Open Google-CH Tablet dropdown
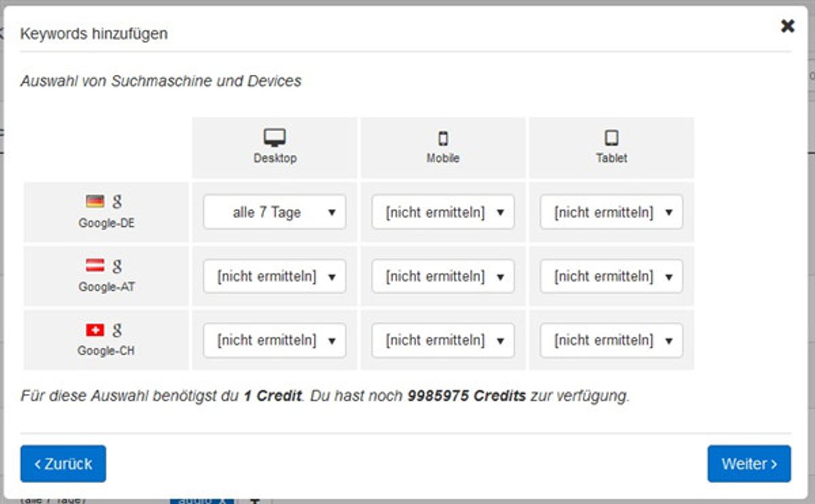Image resolution: width=815 pixels, height=504 pixels. tap(611, 340)
